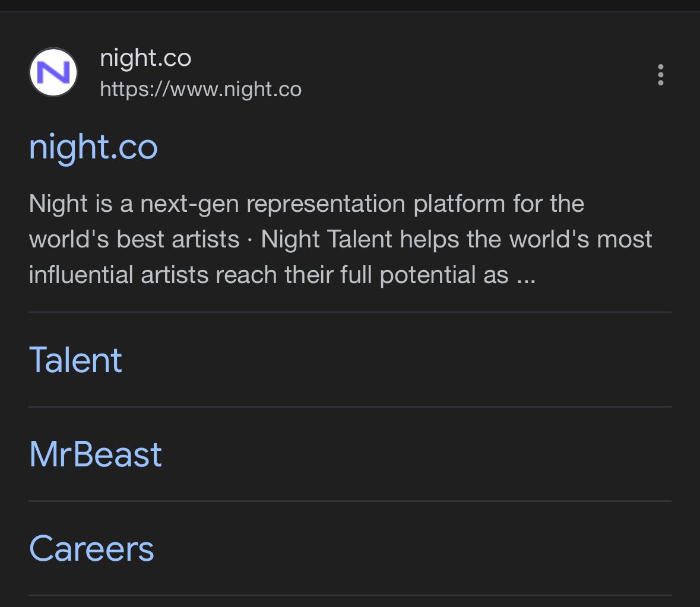Tap the empty row area right of MrBeast
Viewport: 700px width, 607px height.
click(416, 455)
